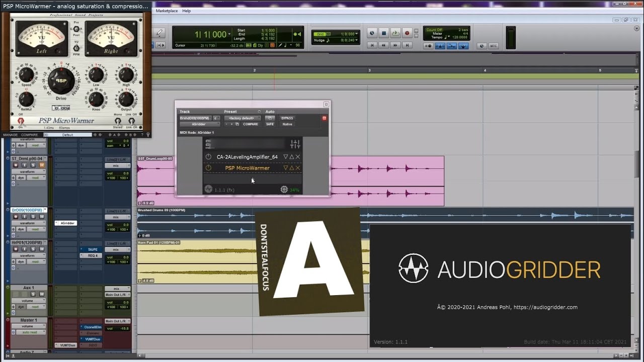
Task: Click the red target button in plugin header
Action: (324, 118)
